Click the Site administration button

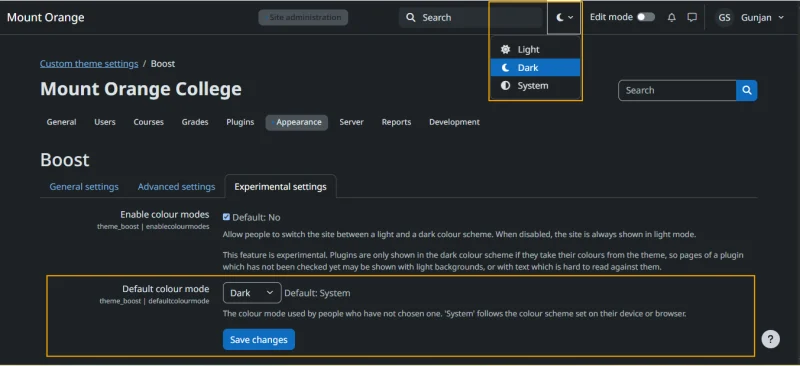click(x=303, y=17)
